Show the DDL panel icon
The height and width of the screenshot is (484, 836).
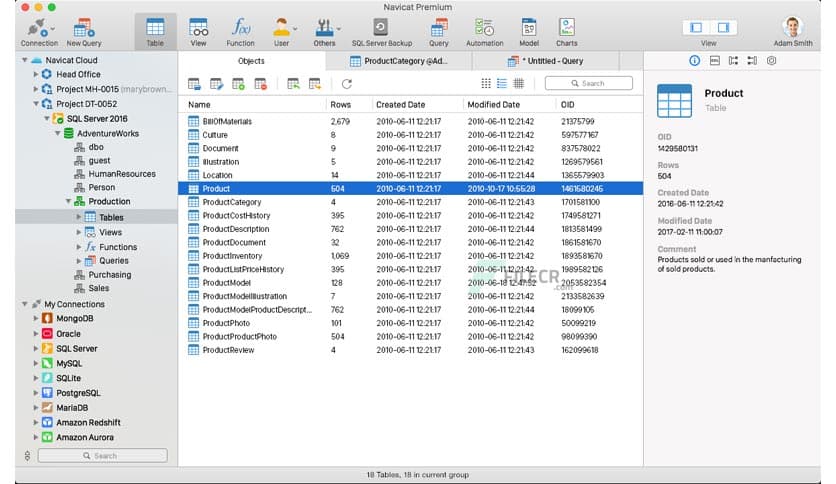click(x=715, y=61)
